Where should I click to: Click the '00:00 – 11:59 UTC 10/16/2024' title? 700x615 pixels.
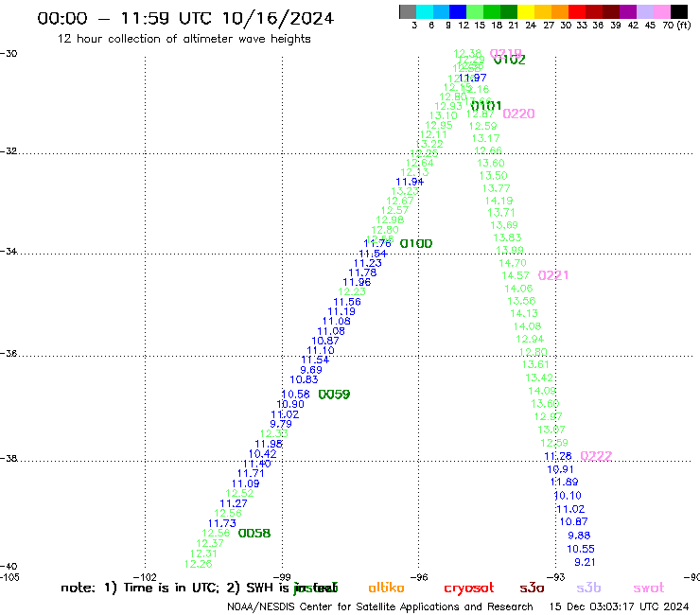click(x=185, y=19)
